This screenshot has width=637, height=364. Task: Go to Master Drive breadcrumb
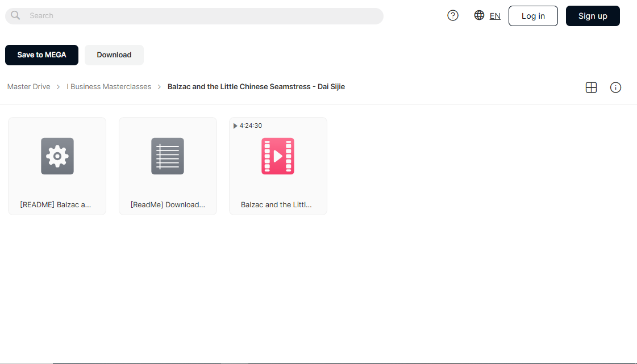(x=29, y=86)
